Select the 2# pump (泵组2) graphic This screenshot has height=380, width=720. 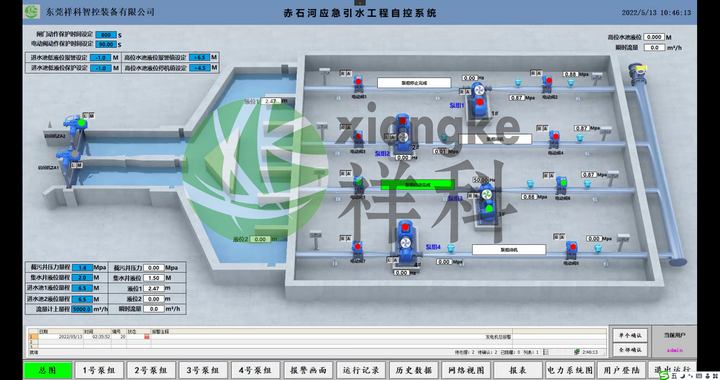click(403, 133)
